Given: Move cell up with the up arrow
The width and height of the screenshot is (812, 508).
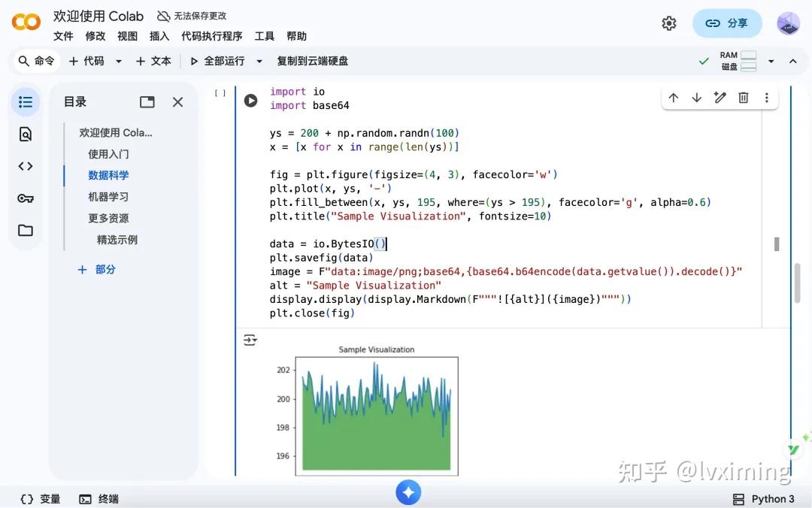Looking at the screenshot, I should [673, 98].
